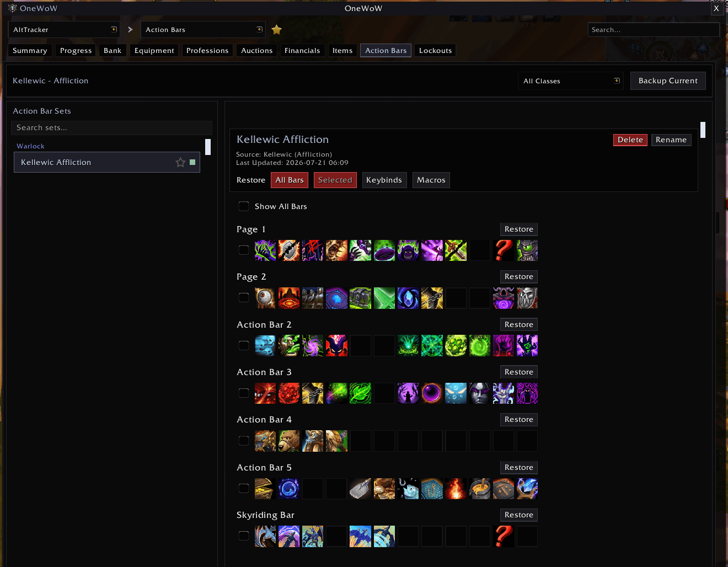
Task: Restore Keybinds for this set
Action: (384, 180)
